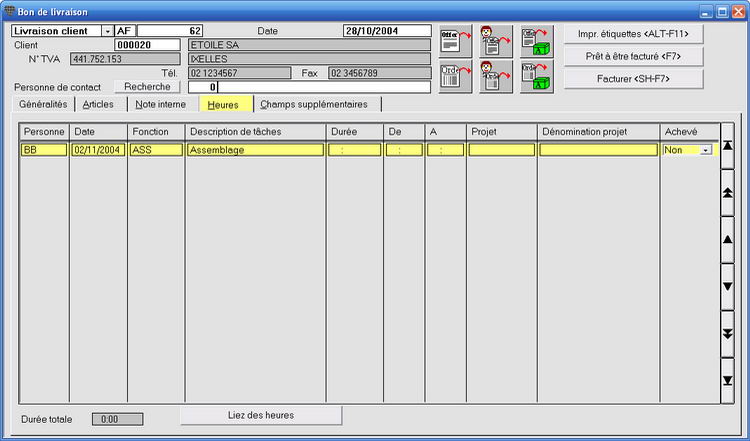Click the Liez des heures button
The image size is (750, 441).
[x=261, y=415]
